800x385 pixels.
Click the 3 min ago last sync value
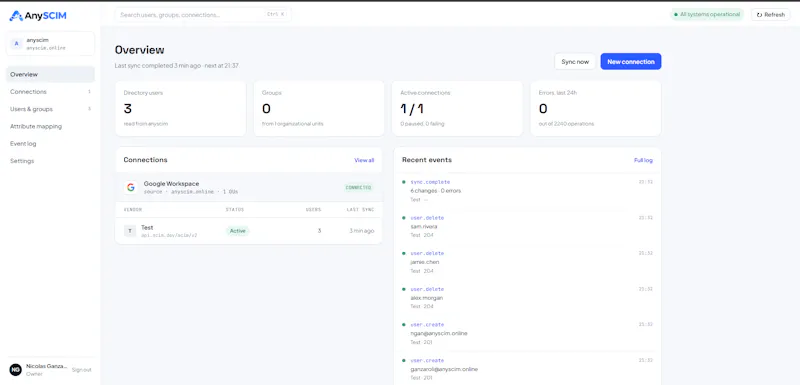point(362,231)
